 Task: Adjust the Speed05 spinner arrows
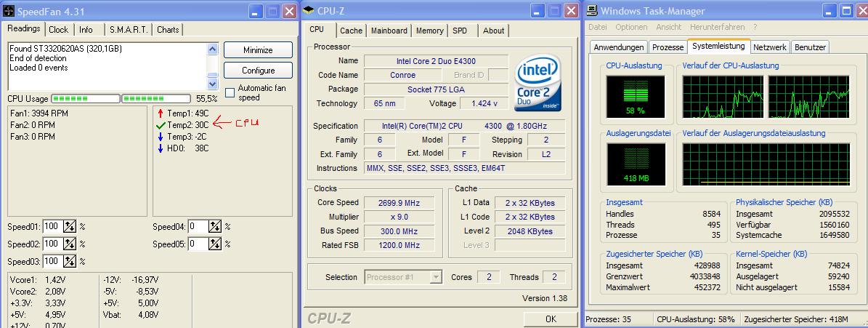point(215,244)
